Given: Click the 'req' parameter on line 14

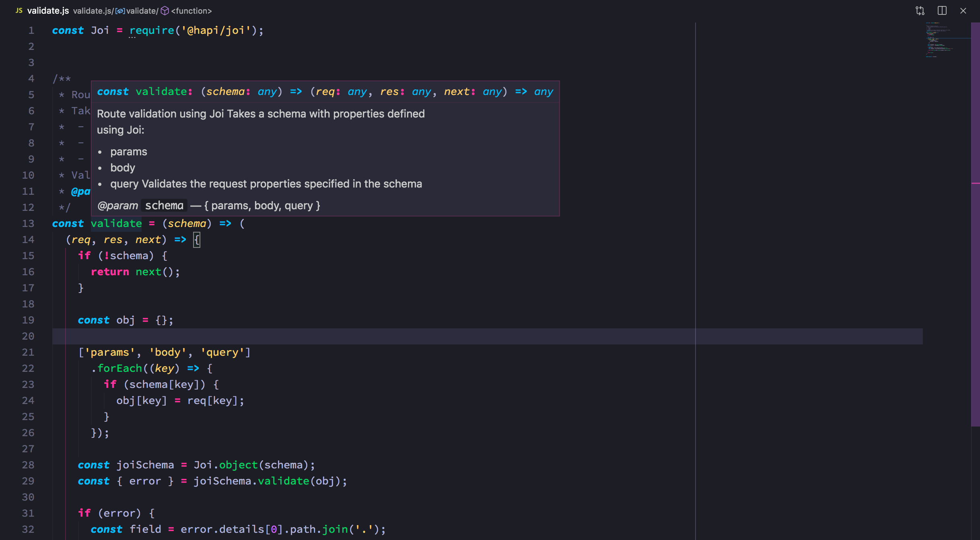Looking at the screenshot, I should click(80, 240).
